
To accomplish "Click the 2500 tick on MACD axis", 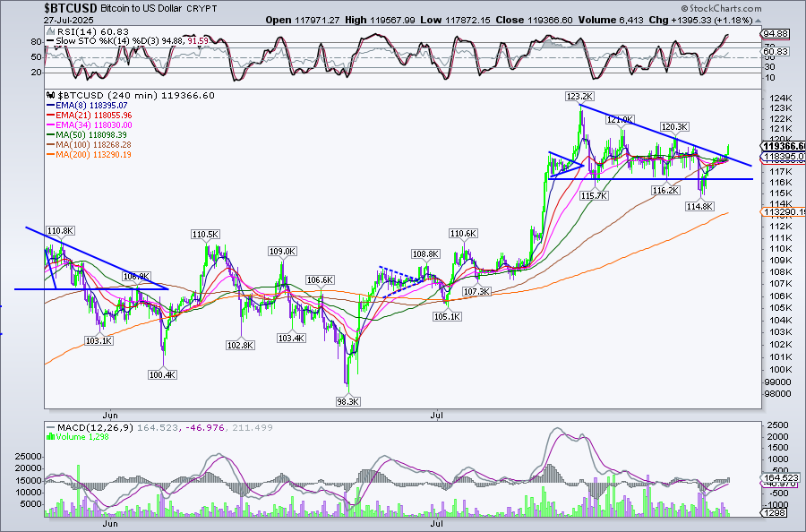I will (776, 425).
